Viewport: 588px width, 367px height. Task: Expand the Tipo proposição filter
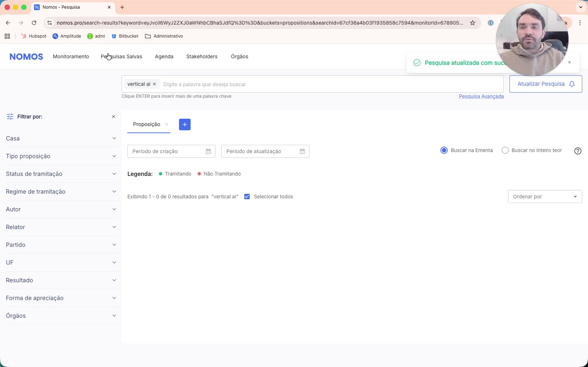pos(61,156)
